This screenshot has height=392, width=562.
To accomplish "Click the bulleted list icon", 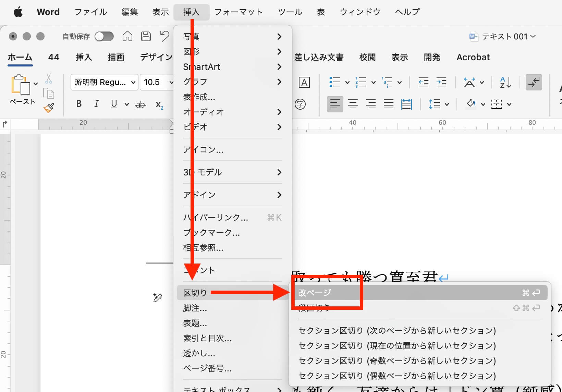I will tap(334, 82).
